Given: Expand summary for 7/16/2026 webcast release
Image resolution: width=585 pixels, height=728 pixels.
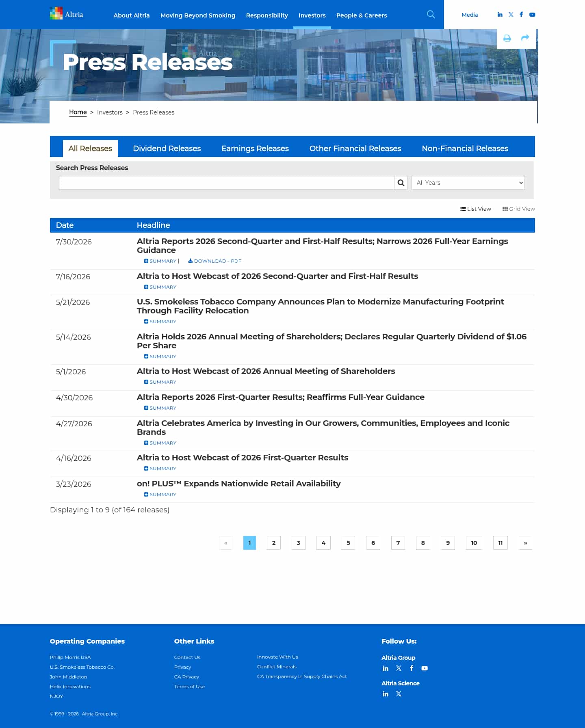Looking at the screenshot, I should pyautogui.click(x=160, y=287).
